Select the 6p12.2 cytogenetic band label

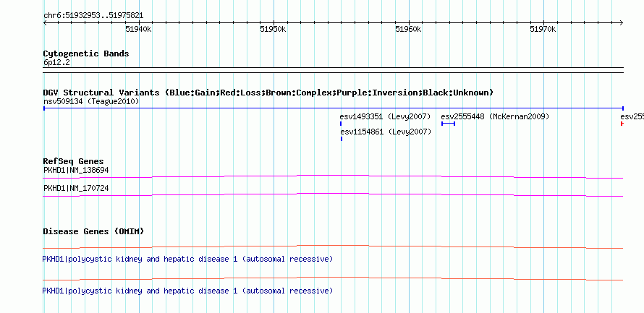[56, 63]
